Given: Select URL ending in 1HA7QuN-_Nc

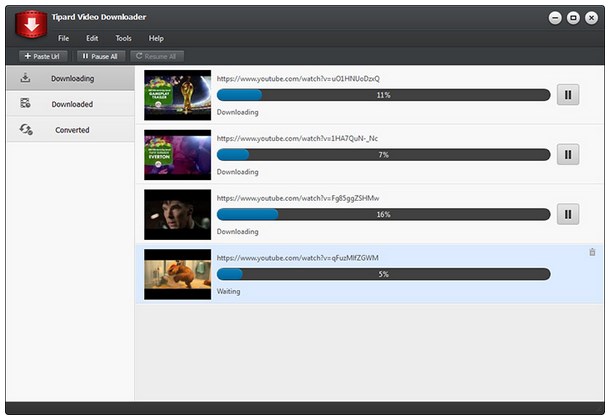Looking at the screenshot, I should tap(297, 138).
